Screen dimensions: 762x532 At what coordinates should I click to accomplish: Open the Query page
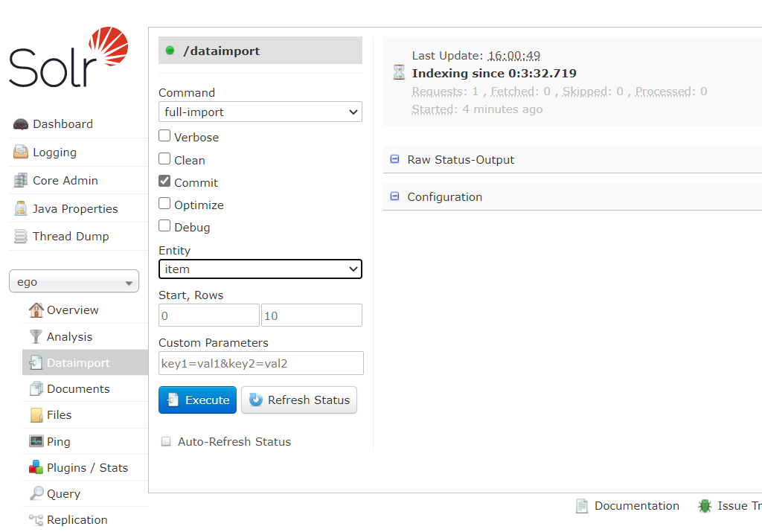(x=64, y=493)
